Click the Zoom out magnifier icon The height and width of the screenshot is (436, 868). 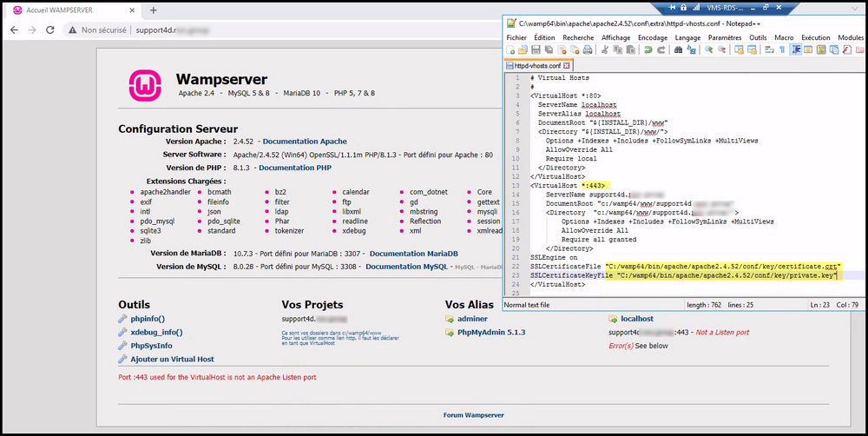pos(721,50)
